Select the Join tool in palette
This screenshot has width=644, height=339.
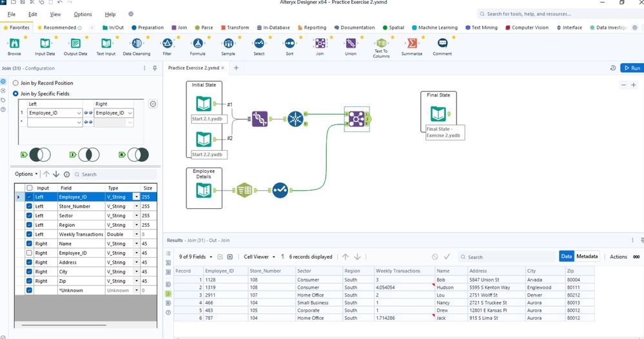pos(320,43)
